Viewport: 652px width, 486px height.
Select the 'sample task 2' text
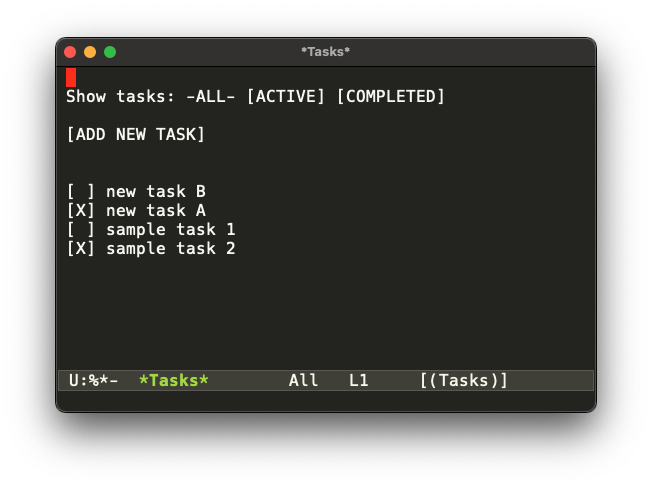click(170, 248)
